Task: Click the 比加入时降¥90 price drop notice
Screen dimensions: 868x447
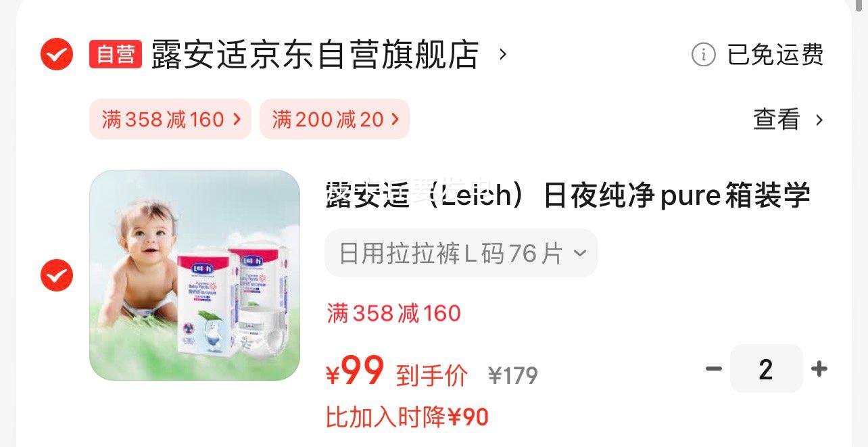Action: tap(407, 417)
